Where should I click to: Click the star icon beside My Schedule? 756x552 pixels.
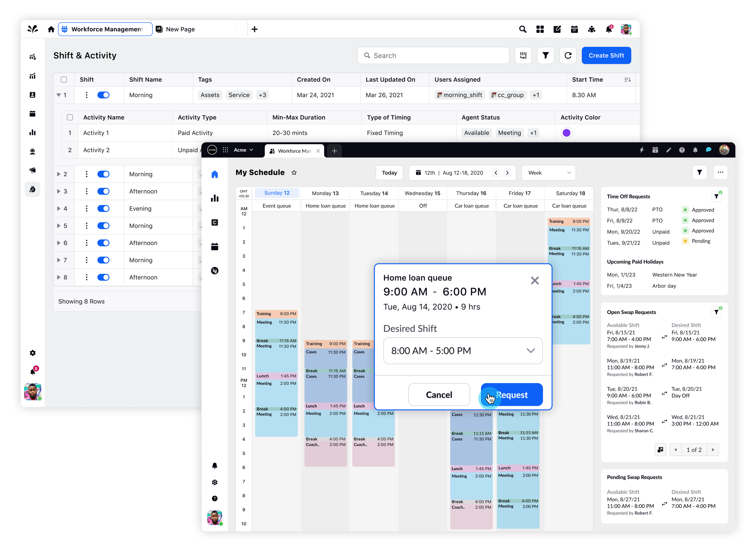[294, 172]
